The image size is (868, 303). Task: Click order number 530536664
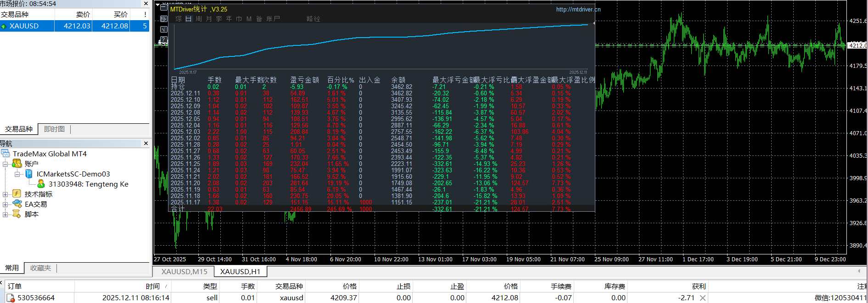[36, 298]
